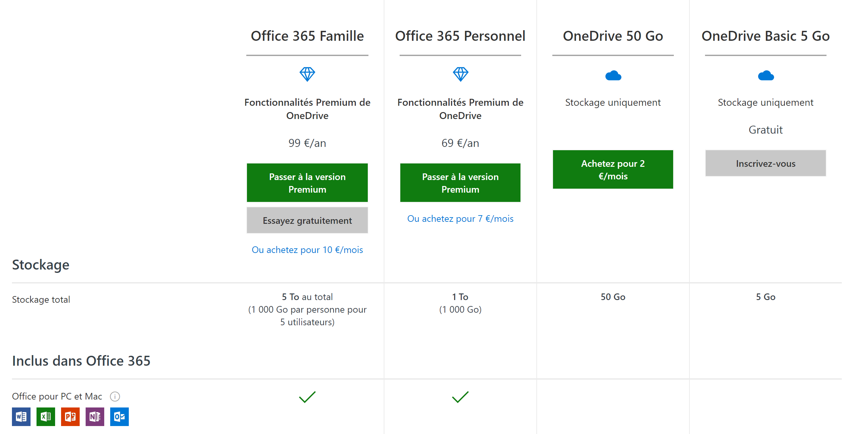Click Fonctionnalités Premium de OneDrive under Personnel
This screenshot has width=868, height=434.
[x=460, y=109]
